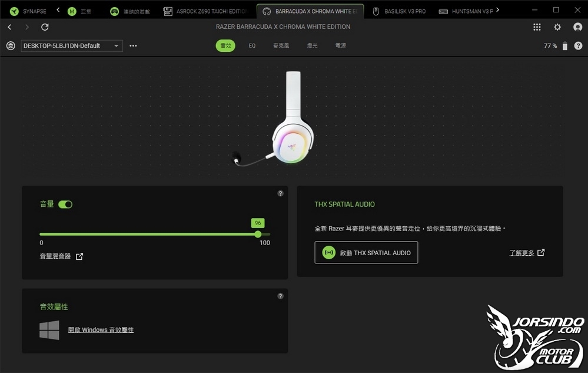Click the motherboard icon on the ASROCK tab
This screenshot has width=588, height=373.
(x=168, y=11)
